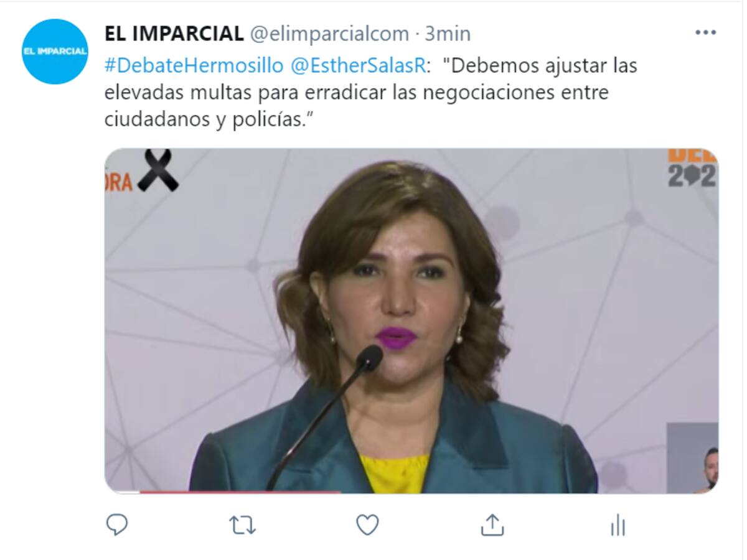Open the 3min timestamp permalink

click(x=448, y=34)
